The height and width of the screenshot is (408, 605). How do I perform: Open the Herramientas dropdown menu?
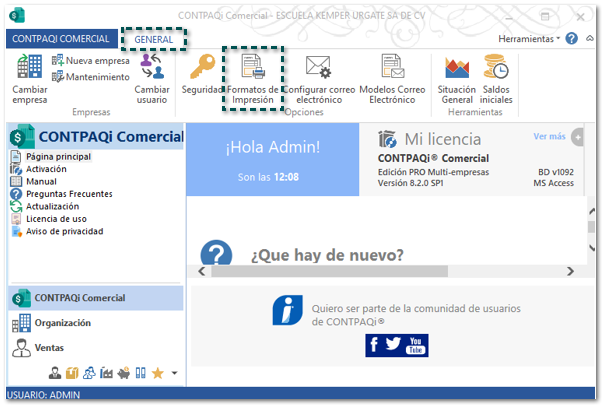pos(528,39)
